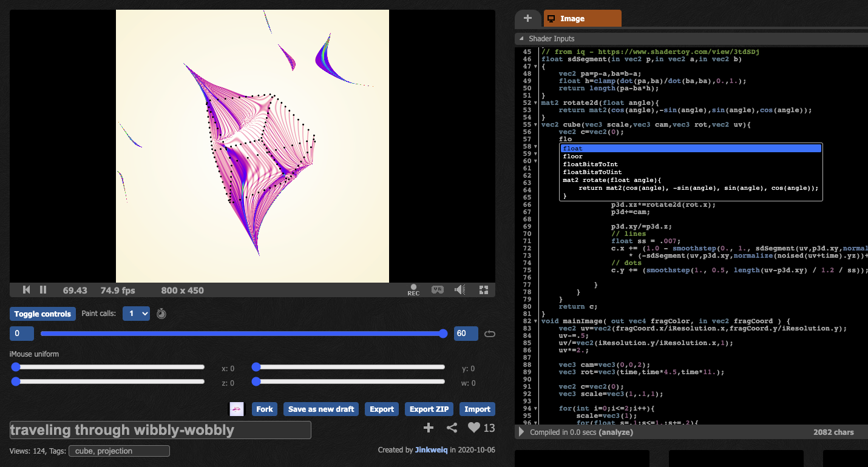Rewind the shader time to start

(x=27, y=290)
